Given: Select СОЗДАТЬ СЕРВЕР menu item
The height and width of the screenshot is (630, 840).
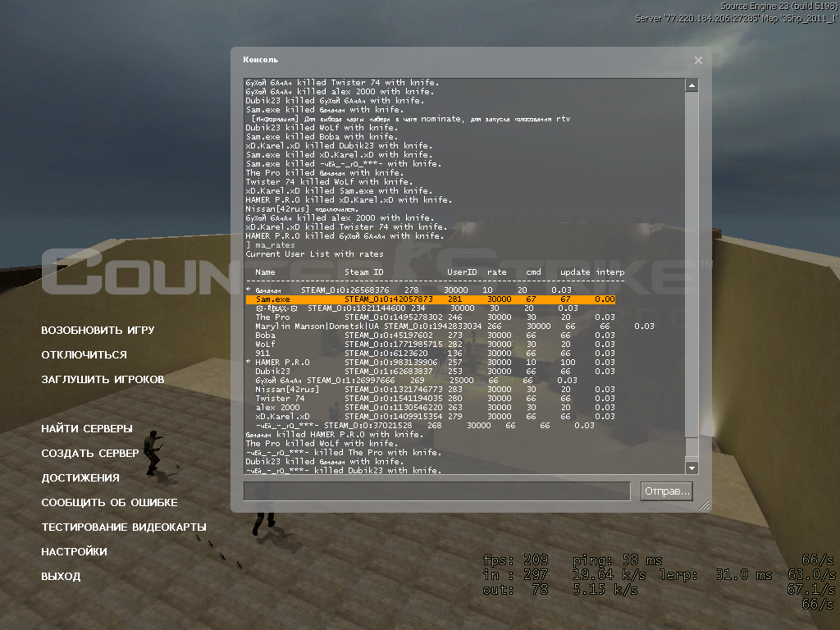Looking at the screenshot, I should point(90,453).
